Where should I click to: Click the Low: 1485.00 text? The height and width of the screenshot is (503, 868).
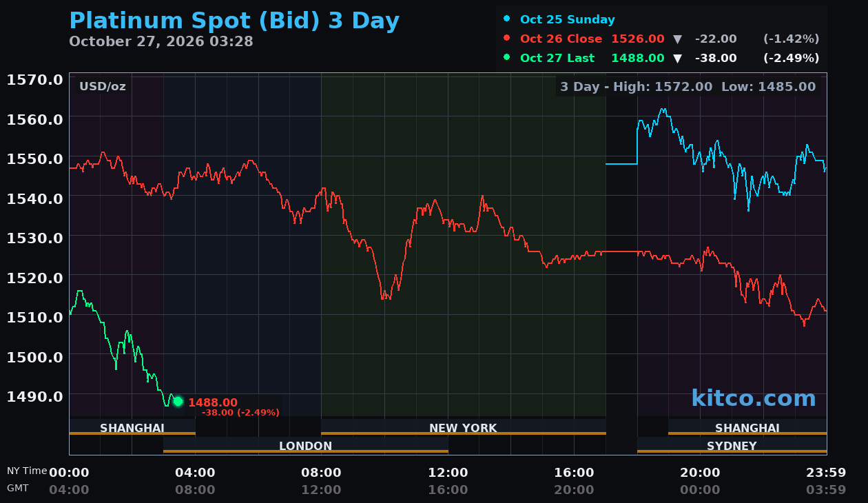(x=769, y=87)
